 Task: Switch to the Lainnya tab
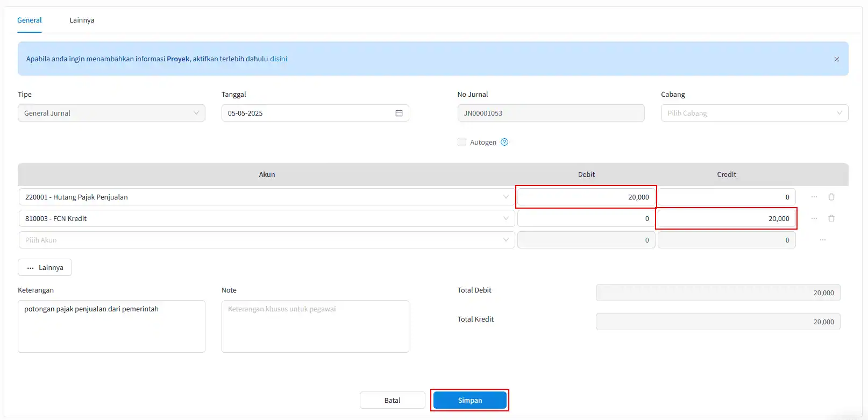(x=82, y=20)
